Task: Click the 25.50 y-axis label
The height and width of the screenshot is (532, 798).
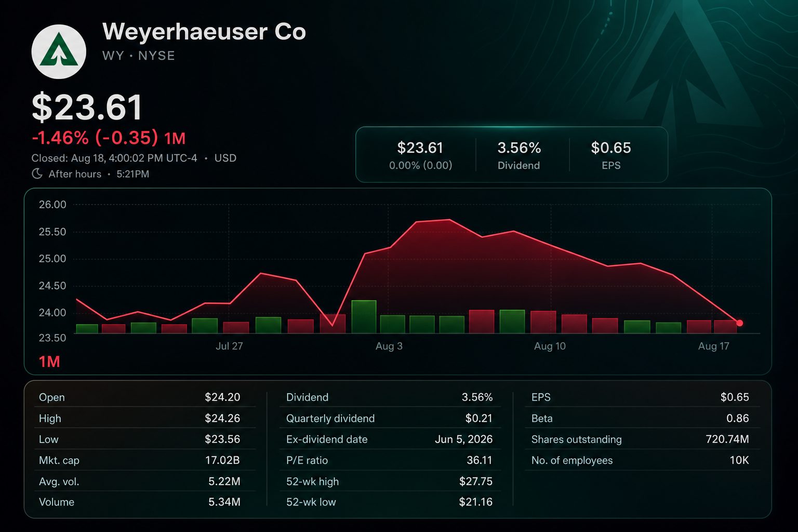Action: 52,232
